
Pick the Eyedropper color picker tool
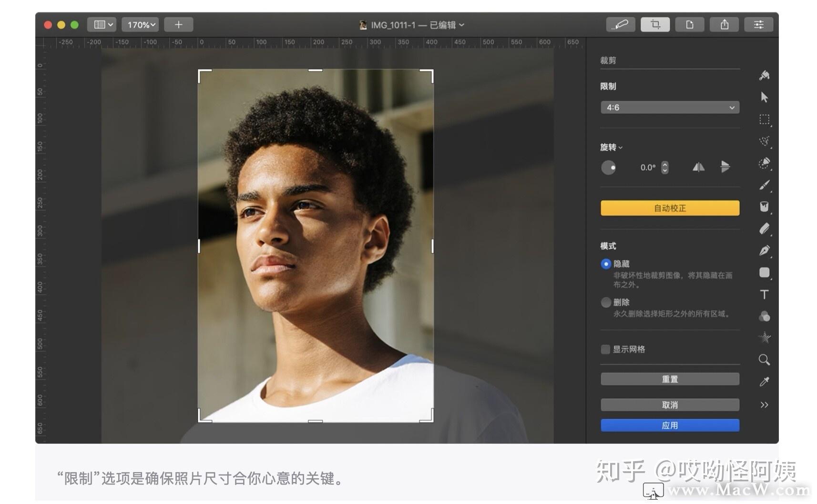764,382
